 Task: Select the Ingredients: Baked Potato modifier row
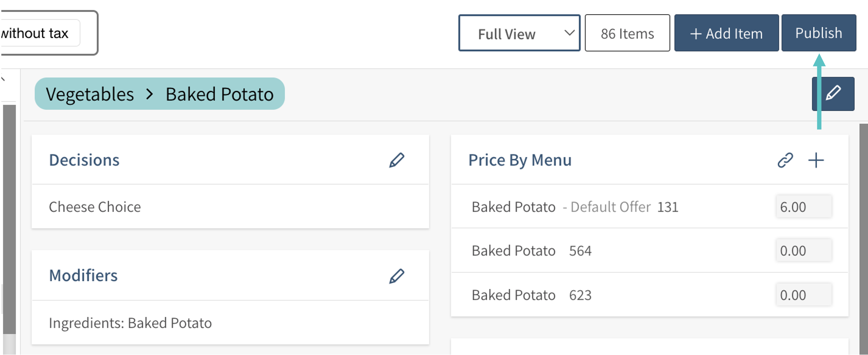pos(130,323)
